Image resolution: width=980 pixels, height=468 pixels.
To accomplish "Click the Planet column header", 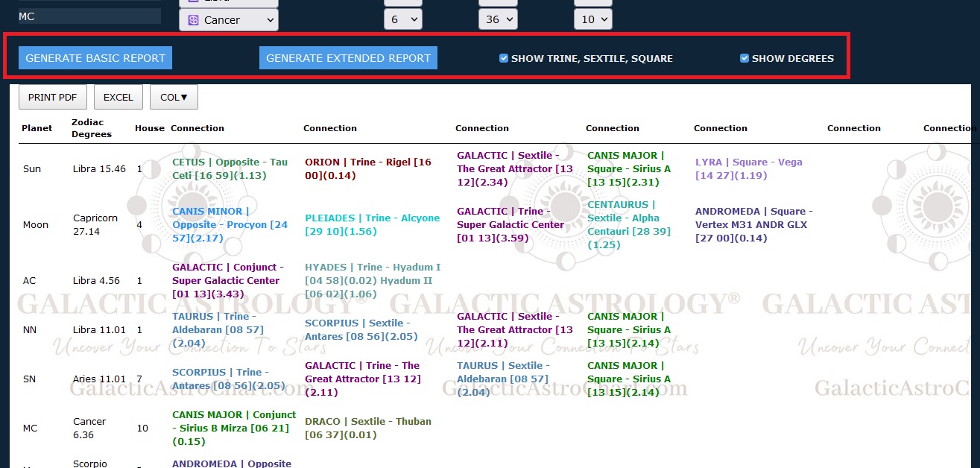I will tap(37, 128).
